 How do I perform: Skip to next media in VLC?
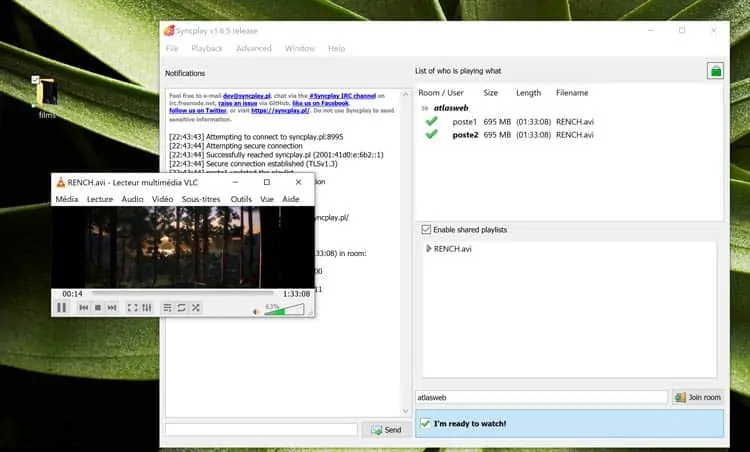(x=112, y=308)
